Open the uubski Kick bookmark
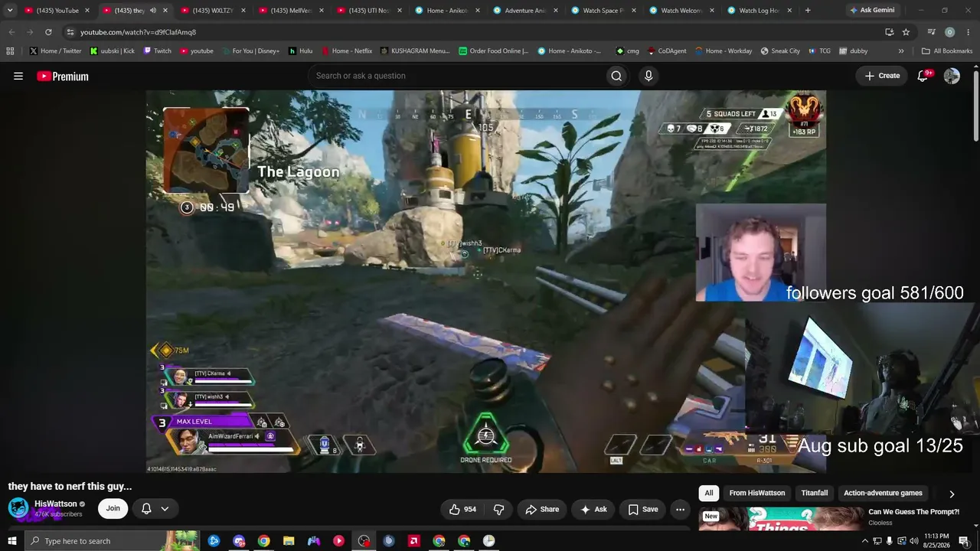Viewport: 980px width, 551px height. 112,51
